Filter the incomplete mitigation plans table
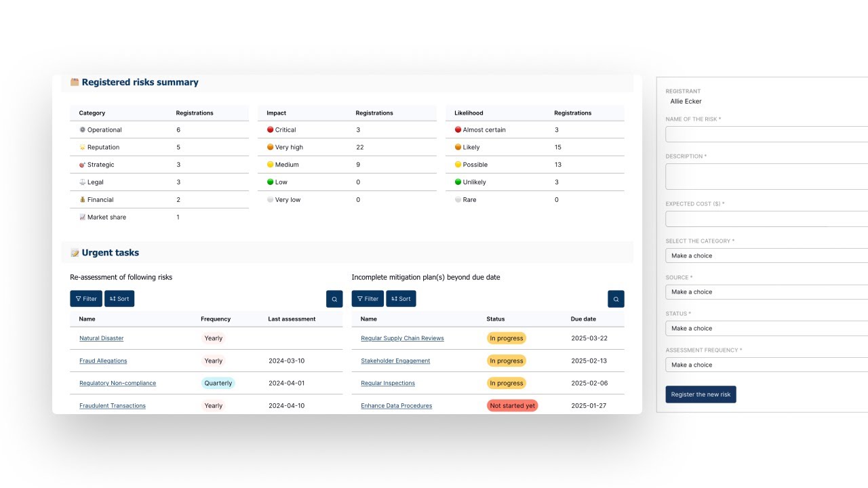The height and width of the screenshot is (488, 868). tap(368, 299)
